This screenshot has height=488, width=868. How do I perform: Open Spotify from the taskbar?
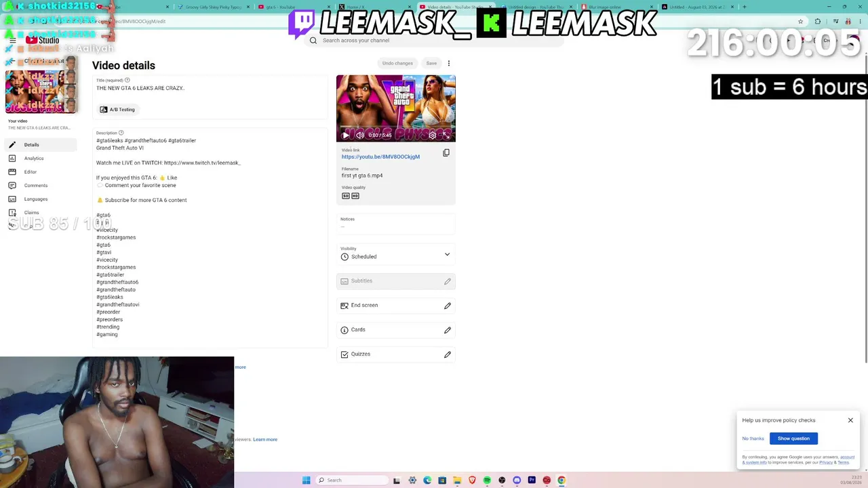coord(487,480)
